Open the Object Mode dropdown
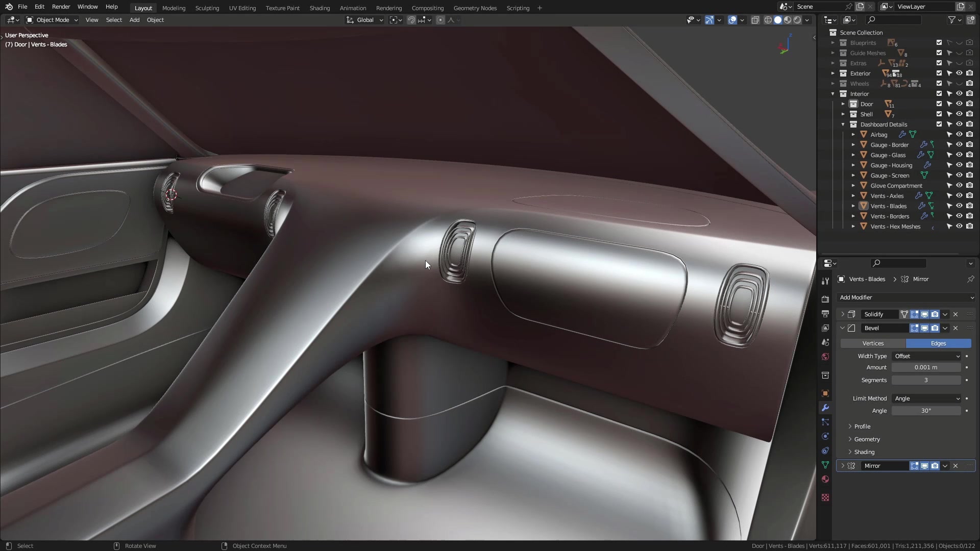 pyautogui.click(x=52, y=20)
